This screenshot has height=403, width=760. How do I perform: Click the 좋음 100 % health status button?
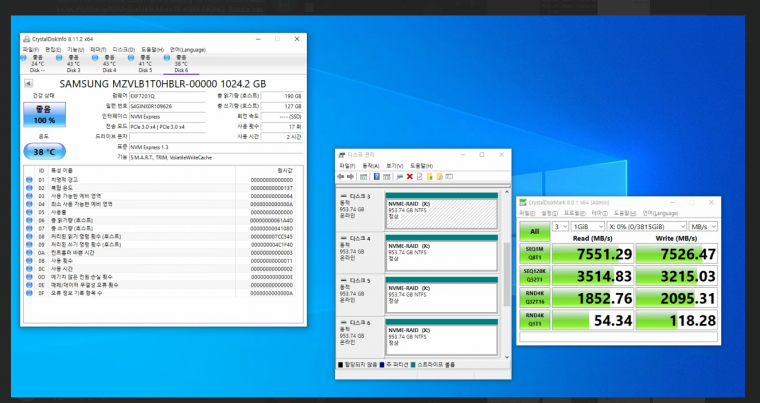45,115
